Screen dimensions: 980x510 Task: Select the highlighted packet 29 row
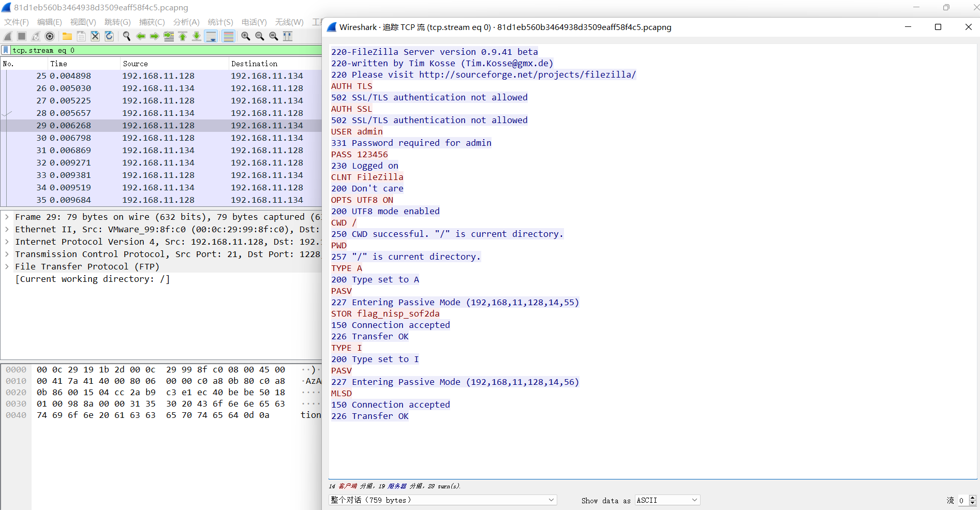[x=161, y=126]
